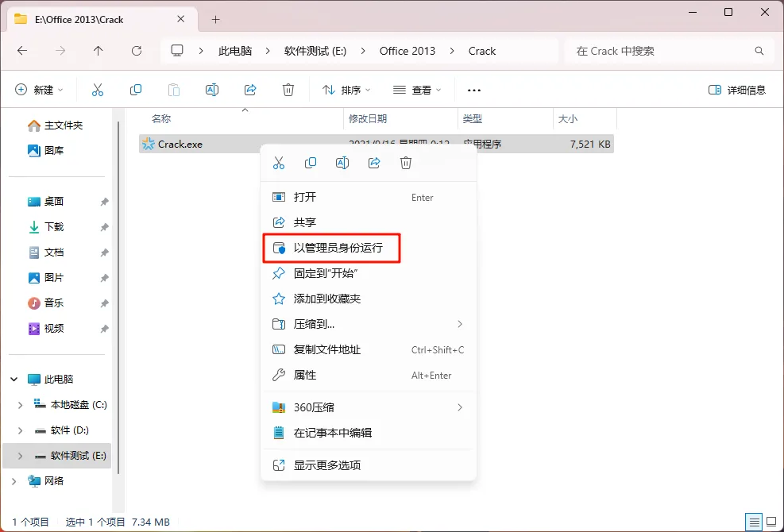Expand the 软件测试 (E:) drive node
The image size is (784, 532).
20,456
